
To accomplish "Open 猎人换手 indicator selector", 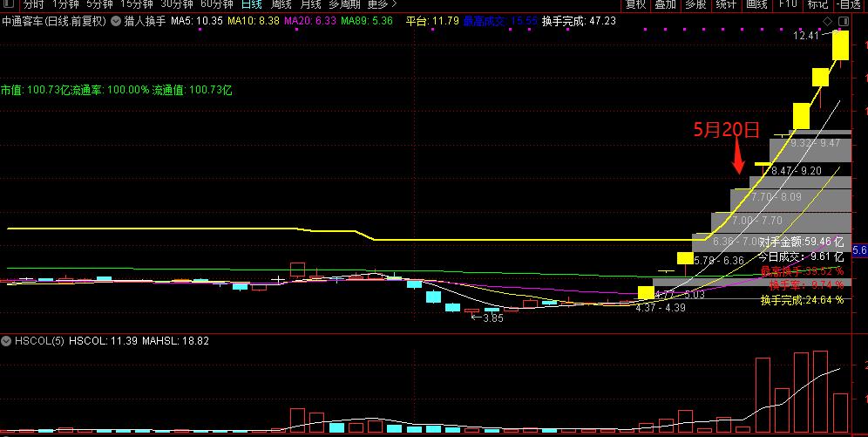I will point(145,20).
